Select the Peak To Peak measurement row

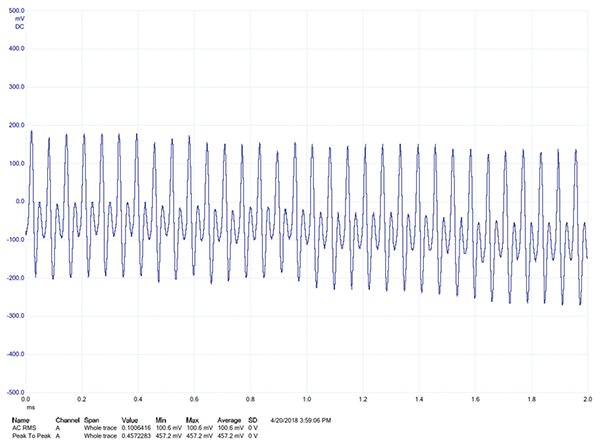[x=29, y=436]
